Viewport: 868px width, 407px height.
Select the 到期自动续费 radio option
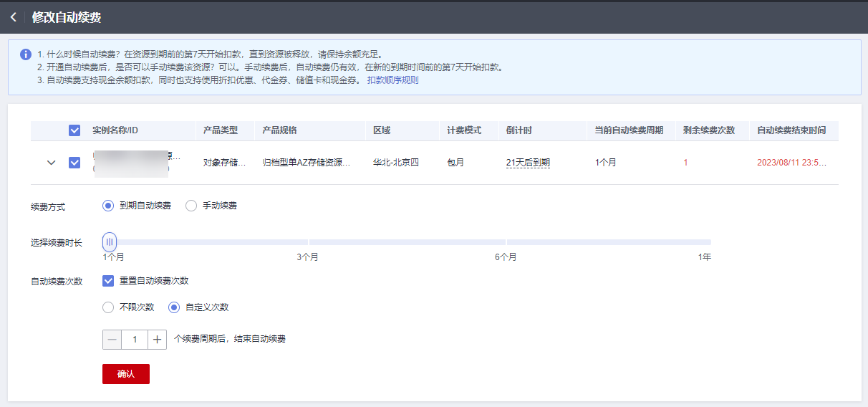[109, 206]
